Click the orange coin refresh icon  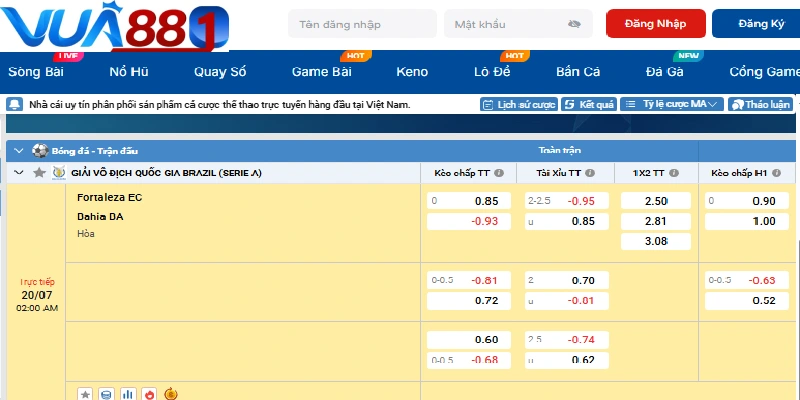point(171,394)
